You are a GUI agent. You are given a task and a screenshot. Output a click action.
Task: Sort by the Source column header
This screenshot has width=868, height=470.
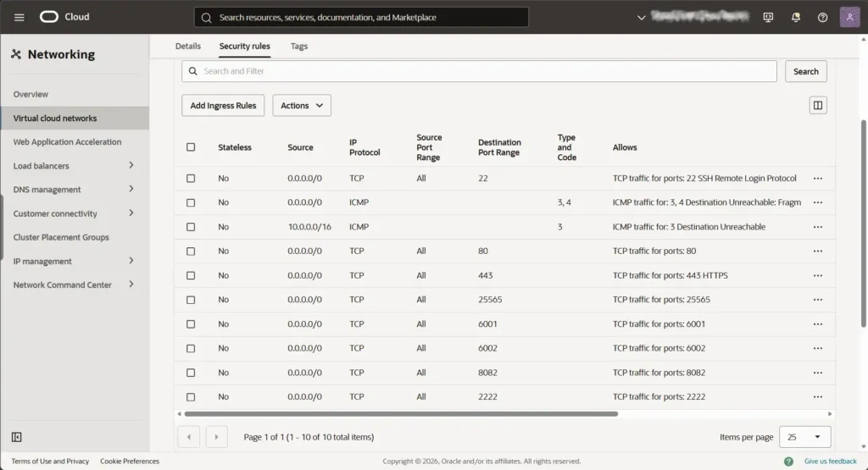[x=300, y=147]
